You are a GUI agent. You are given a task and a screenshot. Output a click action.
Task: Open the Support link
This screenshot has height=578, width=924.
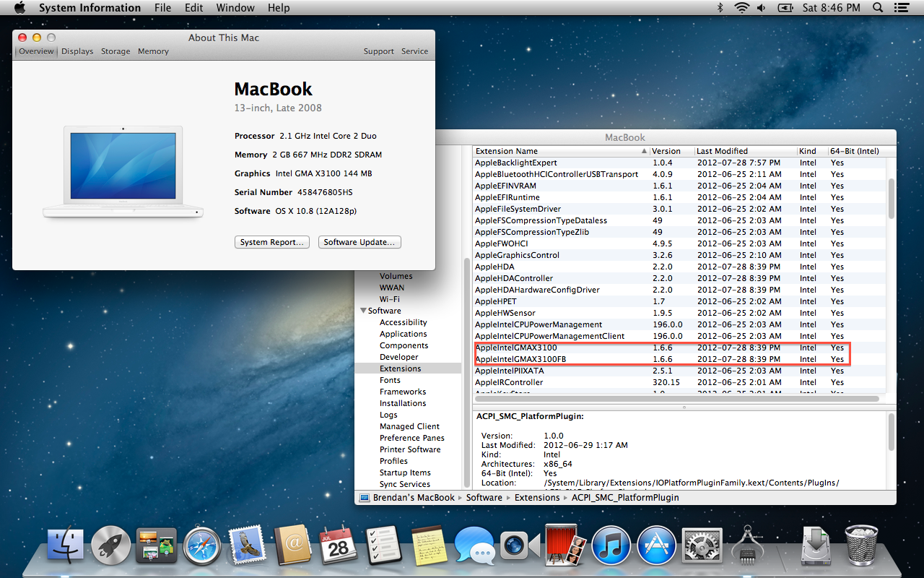(x=379, y=51)
